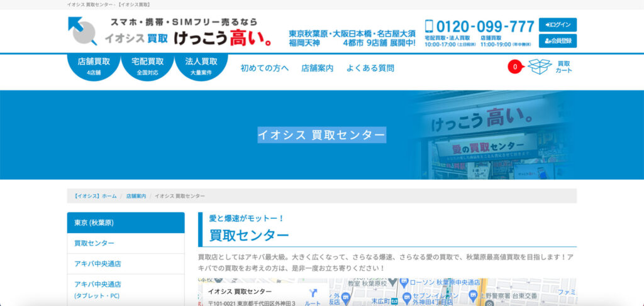644x306 pixels.
Task: Click the 店舗案内 breadcrumb link
Action: pyautogui.click(x=136, y=196)
